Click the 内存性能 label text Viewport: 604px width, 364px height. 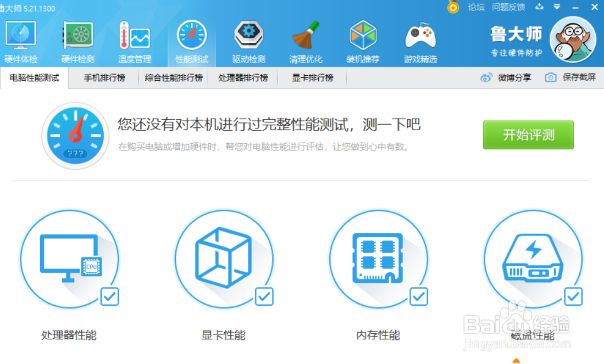click(378, 335)
